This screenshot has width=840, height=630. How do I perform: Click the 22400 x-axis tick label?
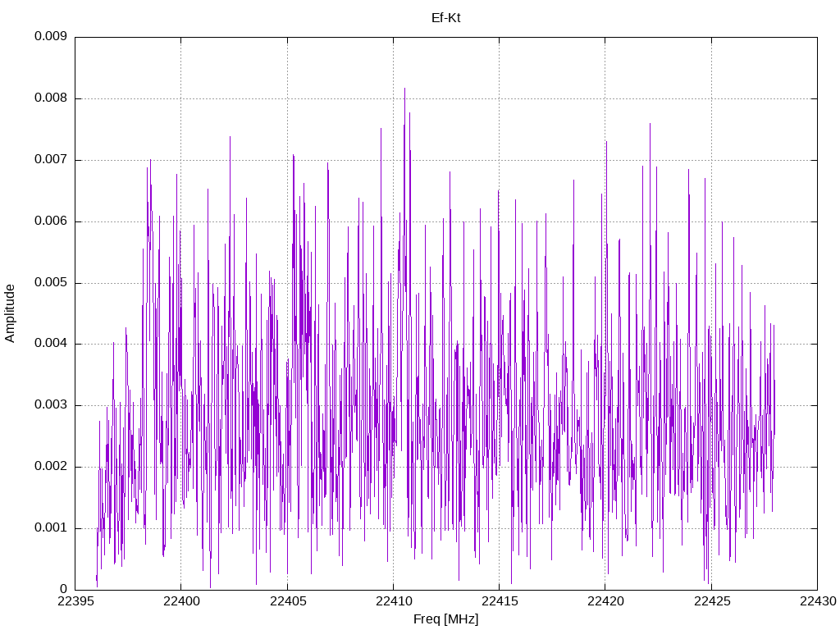pos(181,601)
